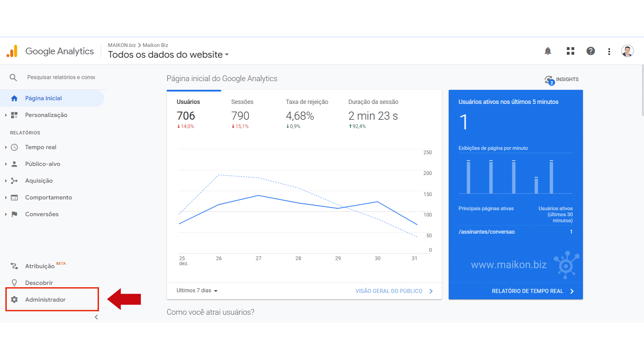This screenshot has height=362, width=644.
Task: Expand the Conversões reports arrow
Action: pos(6,214)
